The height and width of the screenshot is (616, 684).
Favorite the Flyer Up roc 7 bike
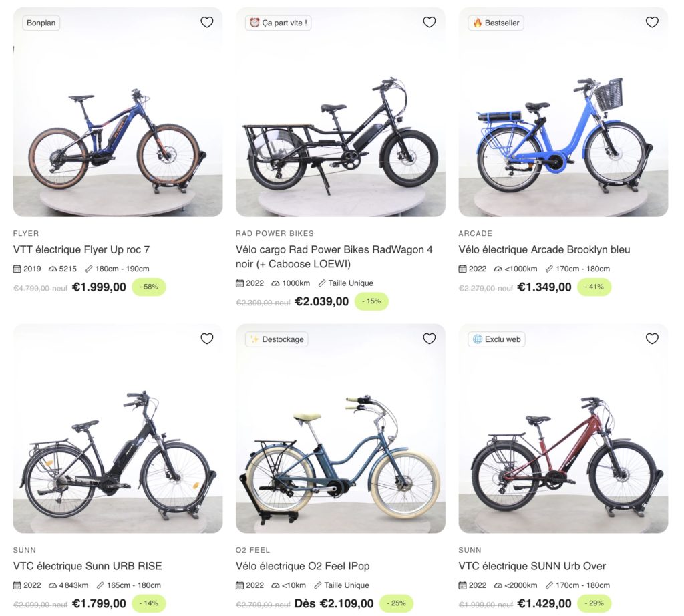coord(207,22)
